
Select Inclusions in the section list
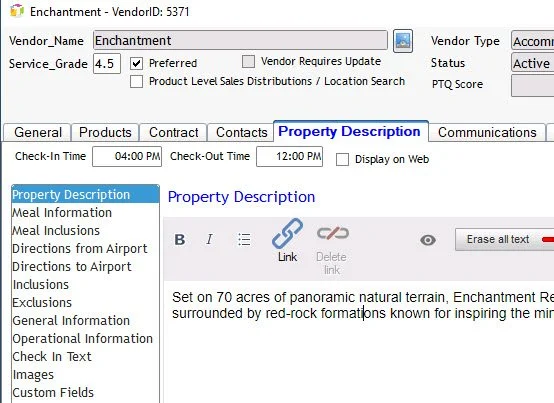click(x=86, y=285)
